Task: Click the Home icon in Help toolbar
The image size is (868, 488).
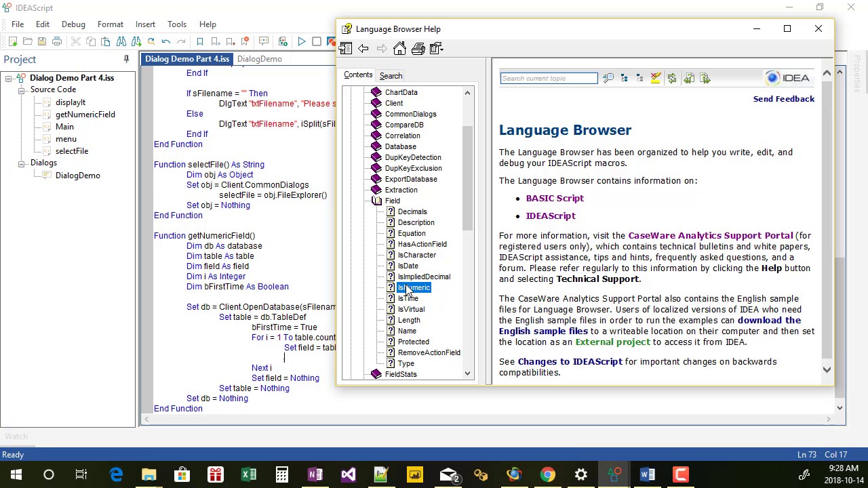Action: pyautogui.click(x=399, y=48)
